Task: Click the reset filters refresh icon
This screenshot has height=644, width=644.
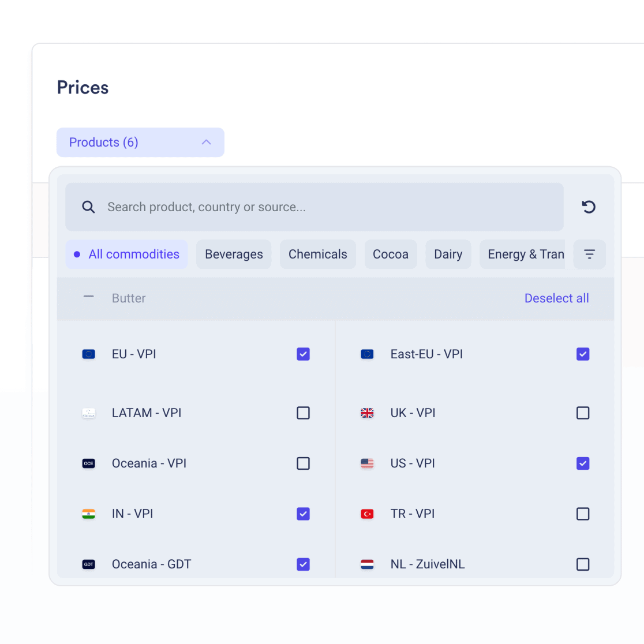Action: [x=589, y=207]
